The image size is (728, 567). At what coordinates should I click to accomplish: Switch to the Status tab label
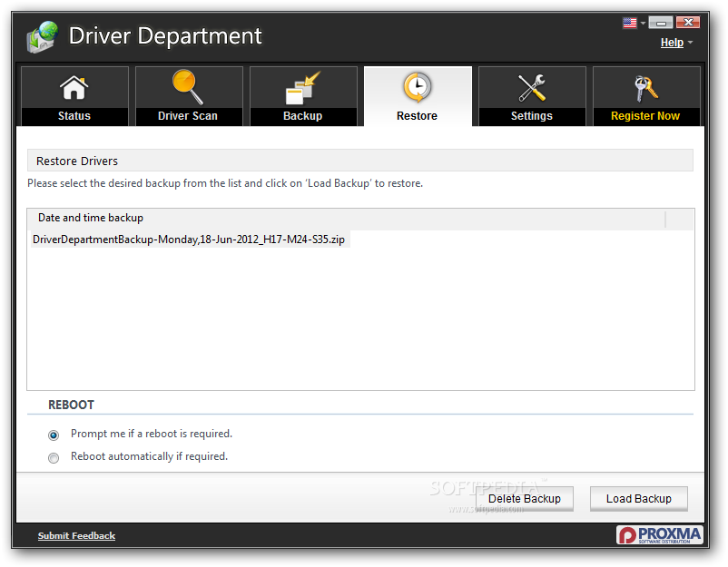click(x=74, y=116)
